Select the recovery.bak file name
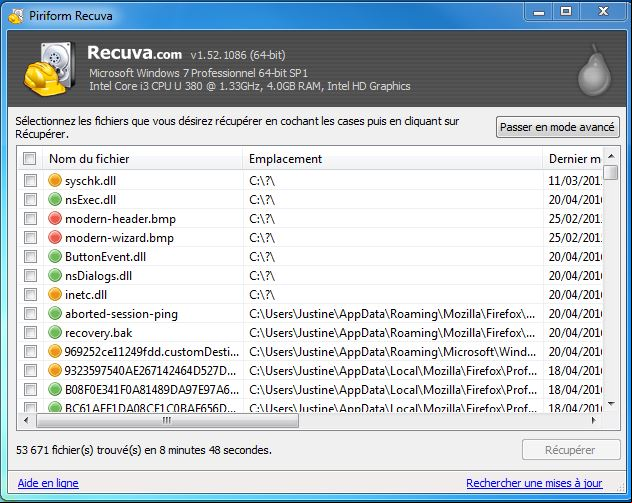632x503 pixels. pyautogui.click(x=98, y=333)
